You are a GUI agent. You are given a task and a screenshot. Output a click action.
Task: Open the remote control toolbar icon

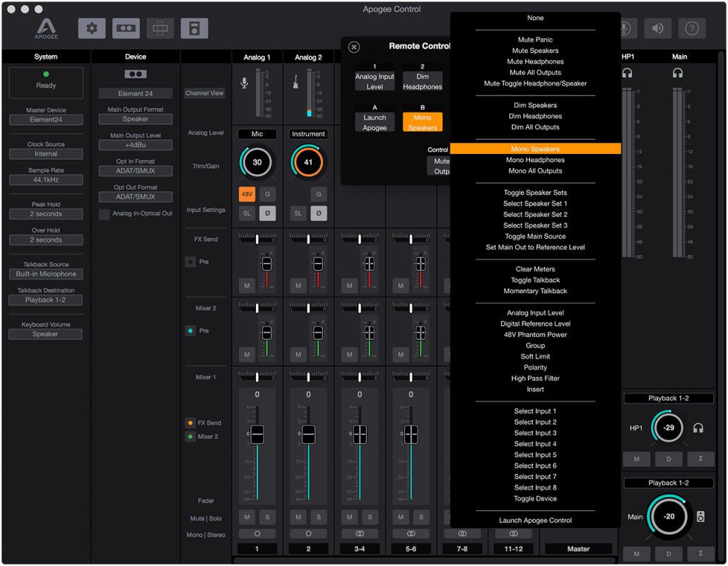click(x=194, y=28)
